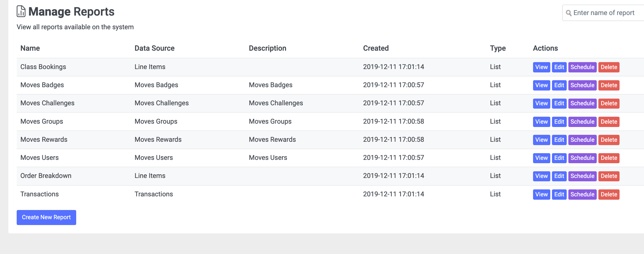View the Class Bookings report
The height and width of the screenshot is (254, 644).
pyautogui.click(x=541, y=67)
